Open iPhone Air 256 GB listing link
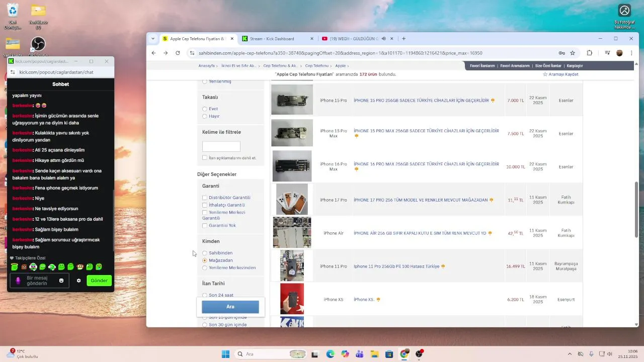 tap(420, 233)
